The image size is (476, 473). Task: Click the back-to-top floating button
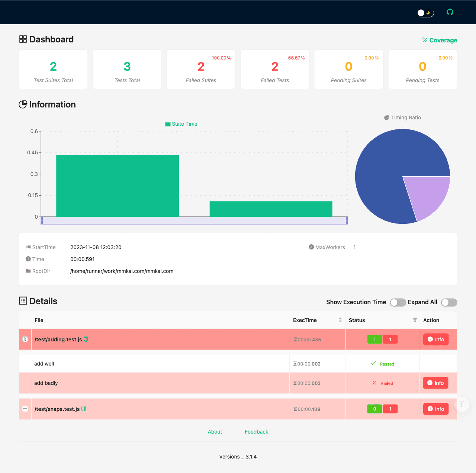pyautogui.click(x=462, y=404)
